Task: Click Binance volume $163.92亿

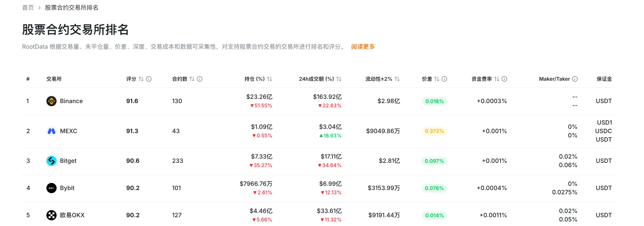Action: (x=327, y=97)
